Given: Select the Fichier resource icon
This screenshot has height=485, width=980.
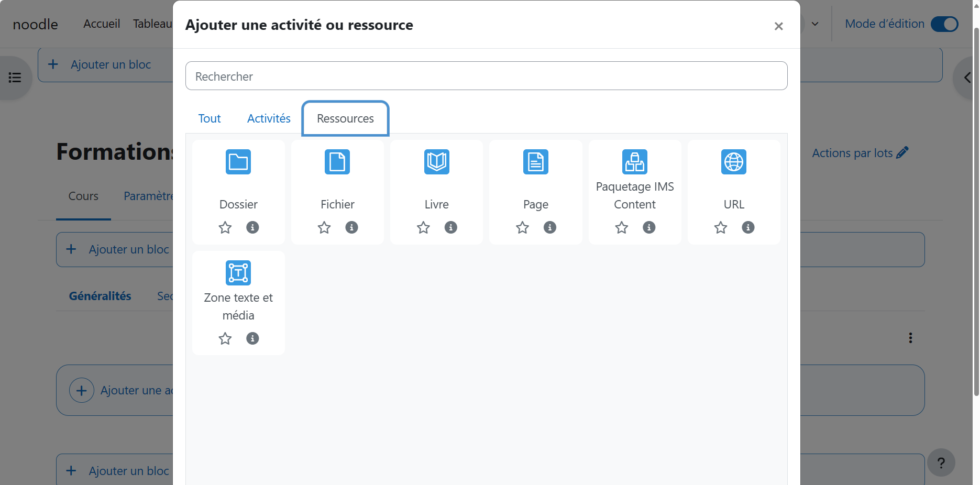Looking at the screenshot, I should [337, 162].
